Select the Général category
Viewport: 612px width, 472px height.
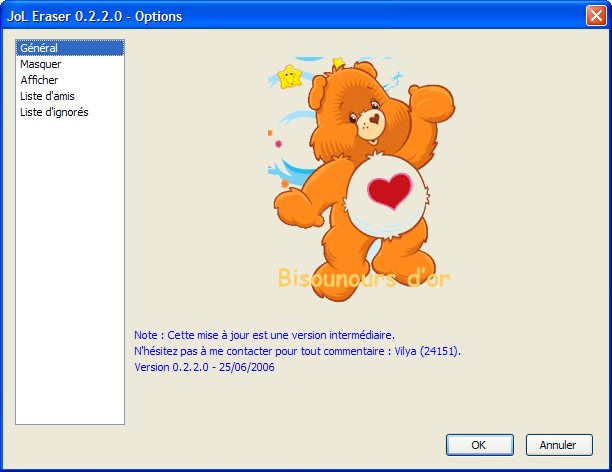(70, 48)
